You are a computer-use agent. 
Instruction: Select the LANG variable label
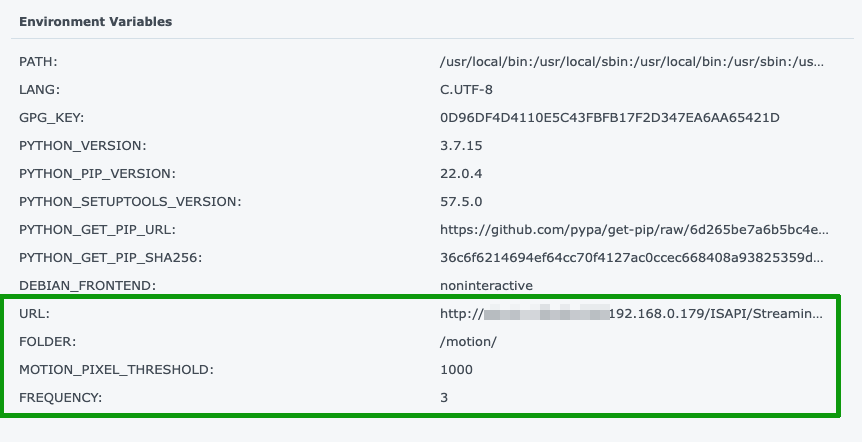(x=40, y=90)
